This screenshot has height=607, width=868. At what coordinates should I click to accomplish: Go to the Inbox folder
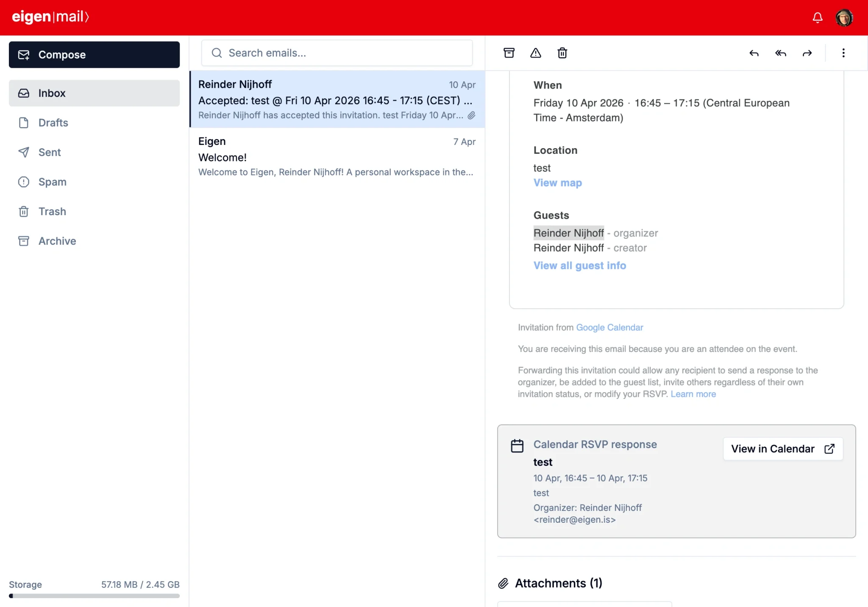(94, 93)
